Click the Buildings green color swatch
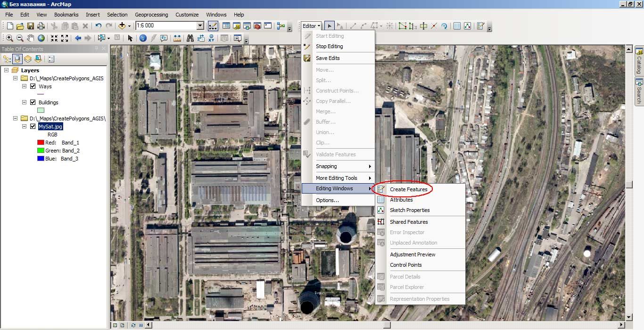Image resolution: width=644 pixels, height=330 pixels. (x=41, y=110)
